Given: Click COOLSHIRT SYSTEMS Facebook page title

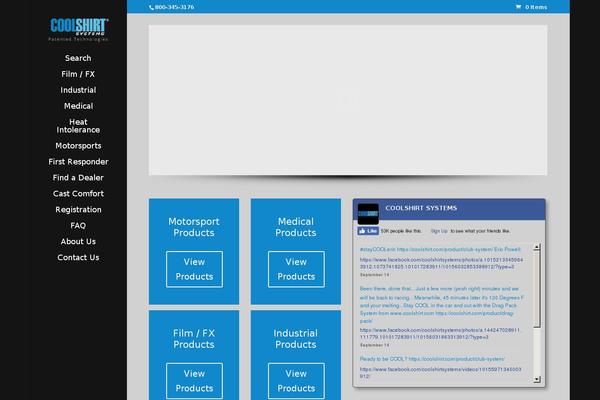Looking at the screenshot, I should [x=421, y=208].
